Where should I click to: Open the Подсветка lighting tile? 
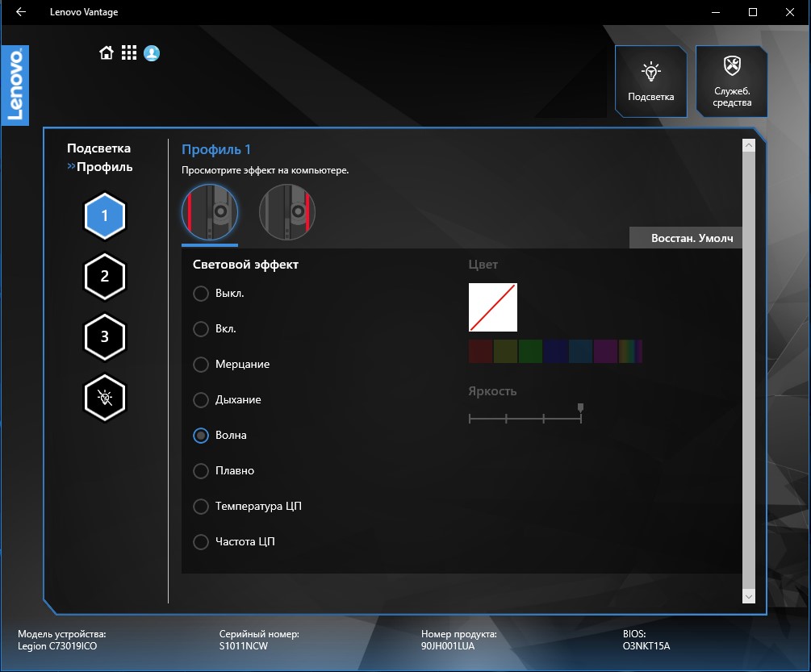coord(650,81)
